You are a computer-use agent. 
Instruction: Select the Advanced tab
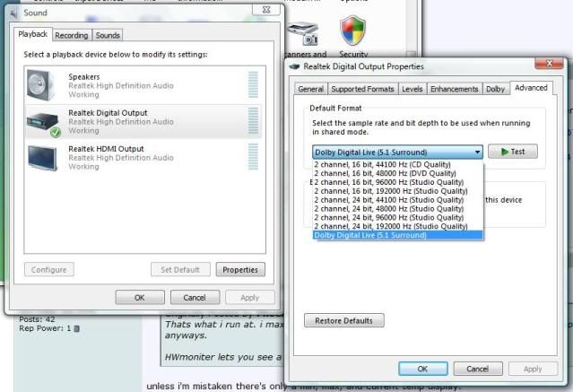pos(531,88)
